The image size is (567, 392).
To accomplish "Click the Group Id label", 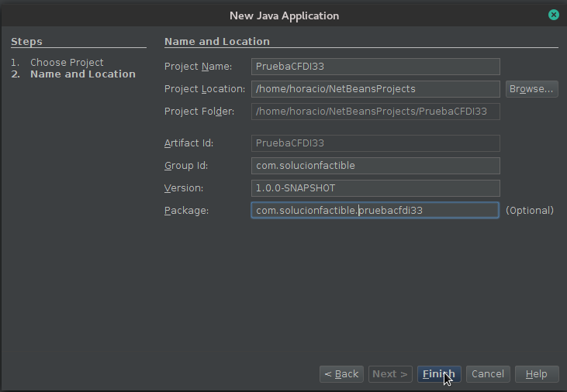I will click(x=186, y=166).
